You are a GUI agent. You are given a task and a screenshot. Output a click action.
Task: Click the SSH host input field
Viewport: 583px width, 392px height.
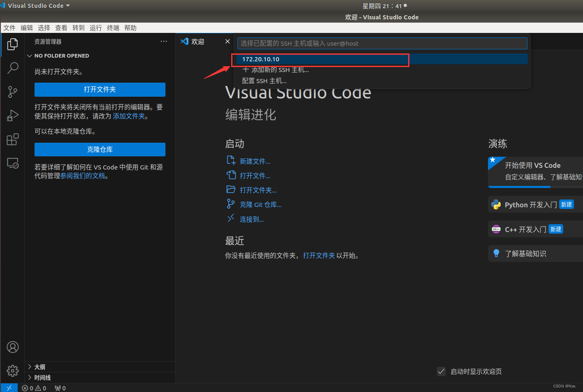point(382,43)
